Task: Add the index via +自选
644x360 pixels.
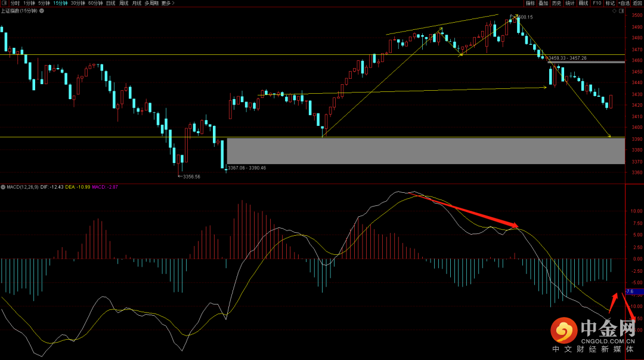Action: [x=624, y=3]
